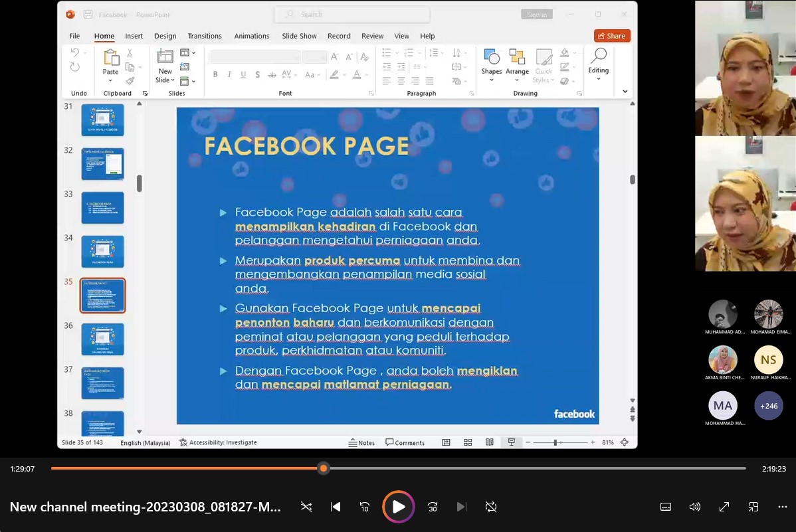Open the Comments pane from status bar
This screenshot has height=532, width=796.
click(405, 442)
